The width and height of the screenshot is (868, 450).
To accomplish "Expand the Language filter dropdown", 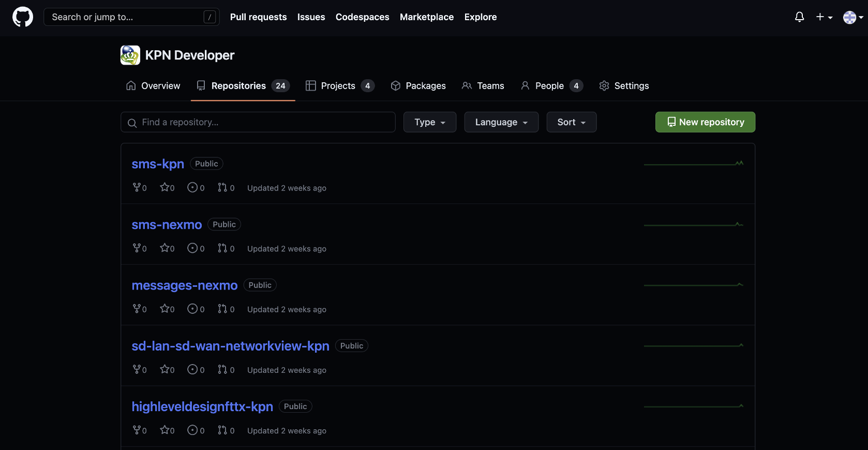I will (501, 122).
